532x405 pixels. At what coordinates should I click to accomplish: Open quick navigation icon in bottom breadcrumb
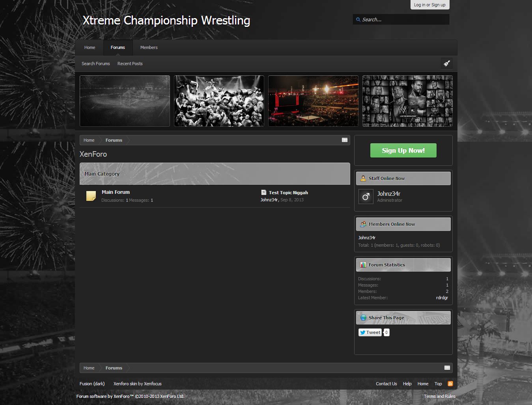point(447,368)
